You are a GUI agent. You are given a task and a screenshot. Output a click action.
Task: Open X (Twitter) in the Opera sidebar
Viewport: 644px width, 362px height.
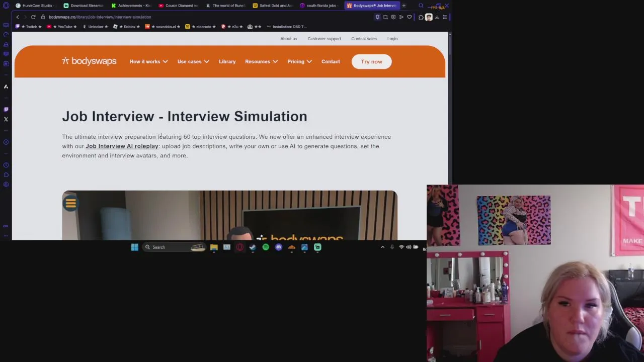click(x=6, y=119)
